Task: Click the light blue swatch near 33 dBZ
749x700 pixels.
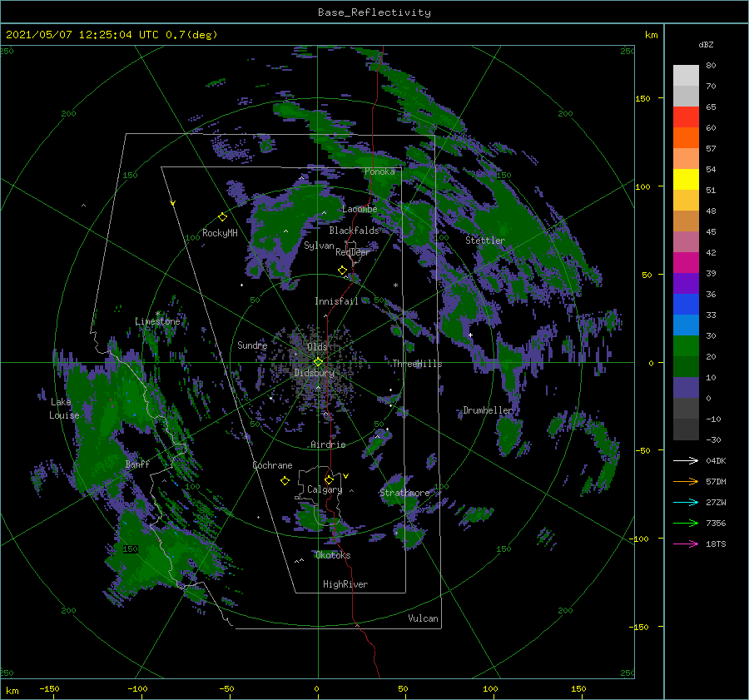Action: (686, 325)
